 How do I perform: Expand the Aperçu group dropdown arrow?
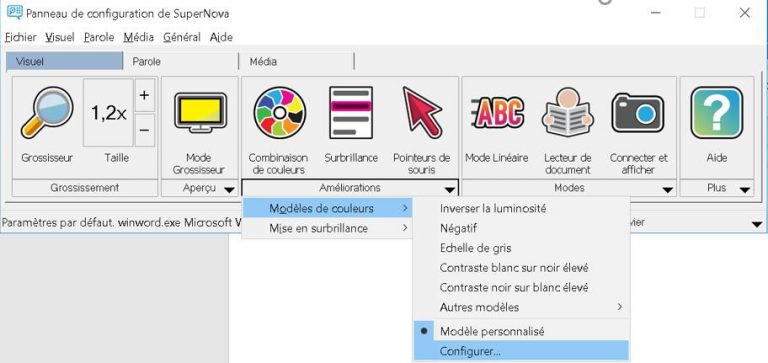click(x=229, y=190)
